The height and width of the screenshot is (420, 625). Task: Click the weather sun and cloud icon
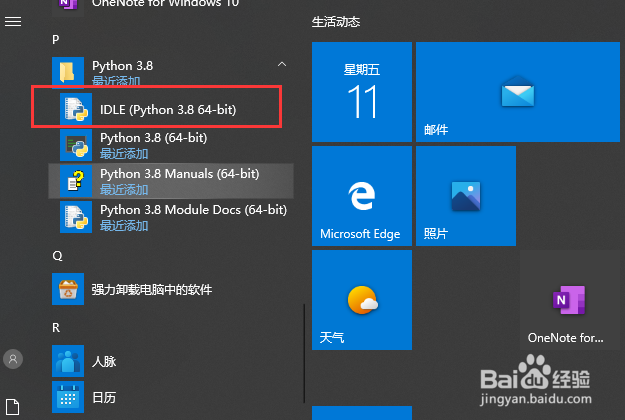pos(362,300)
